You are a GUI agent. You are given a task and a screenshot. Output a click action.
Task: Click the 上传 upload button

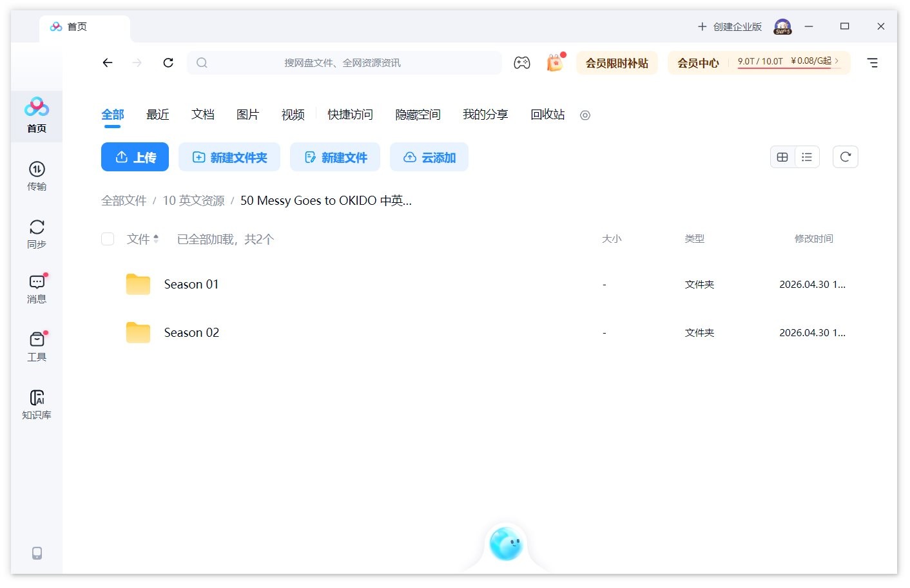pos(135,156)
